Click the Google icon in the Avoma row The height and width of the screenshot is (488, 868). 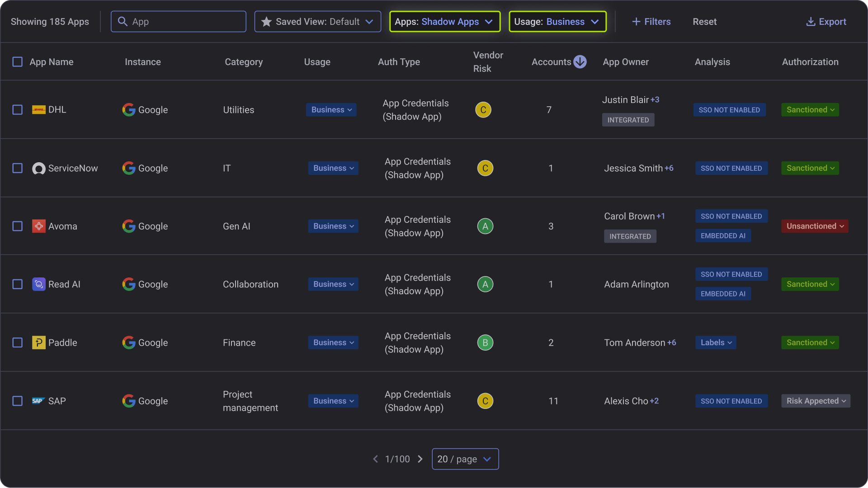pos(129,226)
